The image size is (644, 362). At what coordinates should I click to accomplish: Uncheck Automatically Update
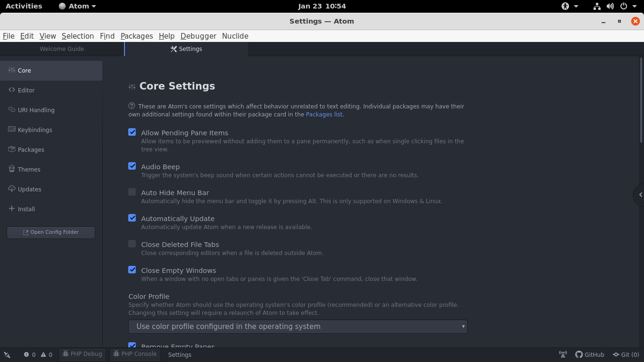[132, 218]
